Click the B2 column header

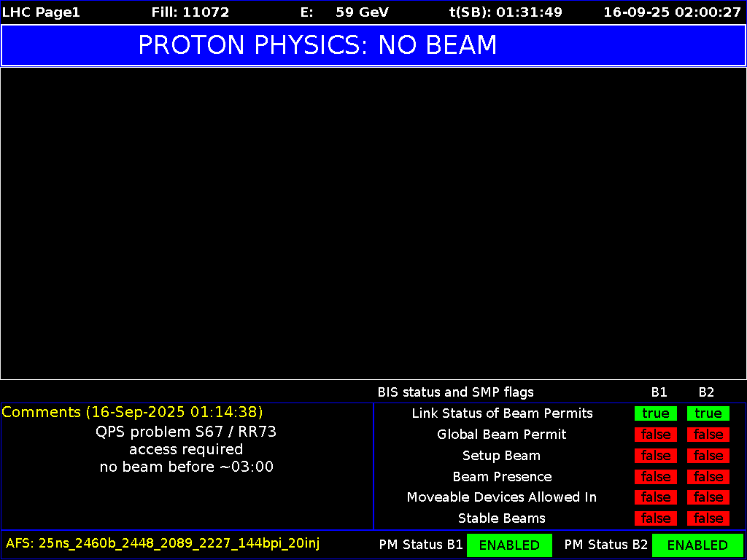coord(706,392)
